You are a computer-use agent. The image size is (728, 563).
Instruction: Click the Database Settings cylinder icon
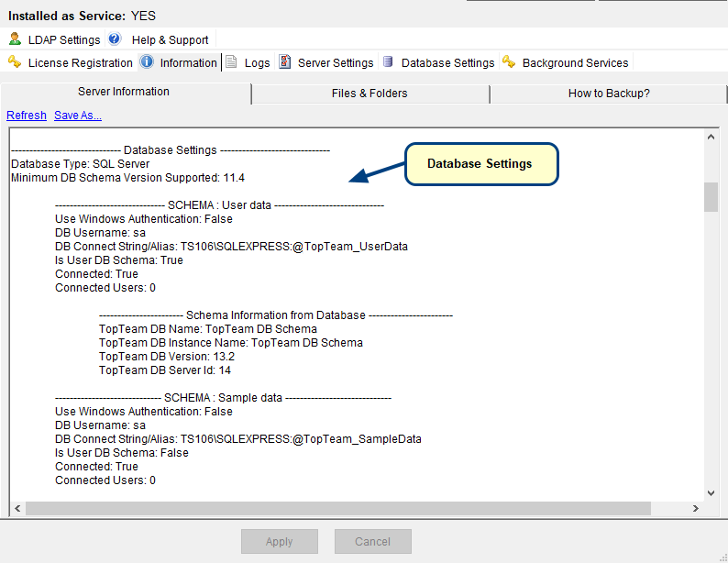(x=388, y=61)
